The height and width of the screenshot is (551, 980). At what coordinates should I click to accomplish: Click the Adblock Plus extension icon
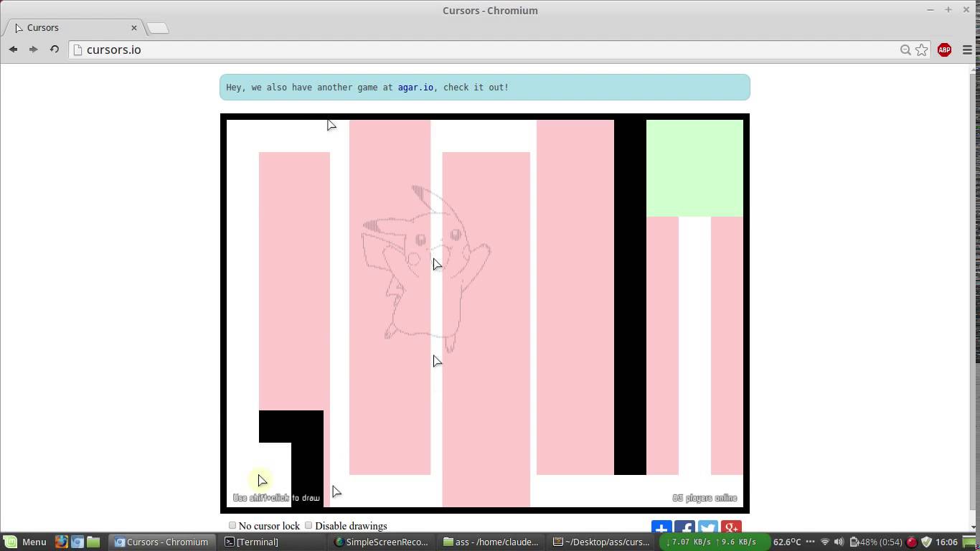(943, 50)
